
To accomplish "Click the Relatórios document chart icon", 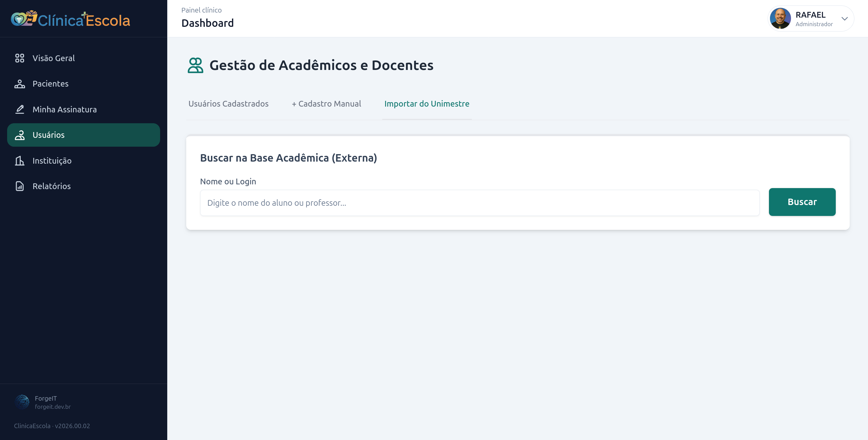I will (x=20, y=186).
